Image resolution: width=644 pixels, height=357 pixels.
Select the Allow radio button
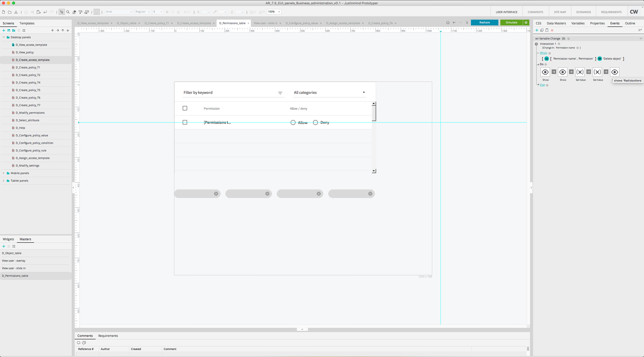[293, 123]
